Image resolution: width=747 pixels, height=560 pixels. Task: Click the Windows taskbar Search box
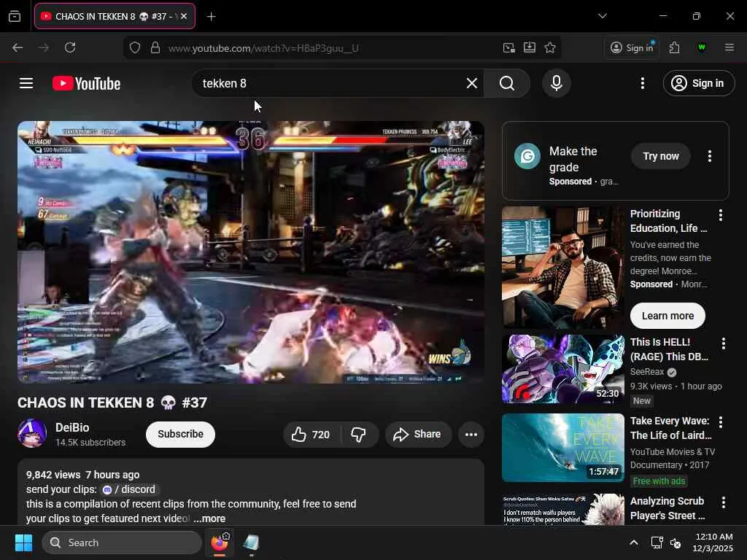click(x=122, y=542)
